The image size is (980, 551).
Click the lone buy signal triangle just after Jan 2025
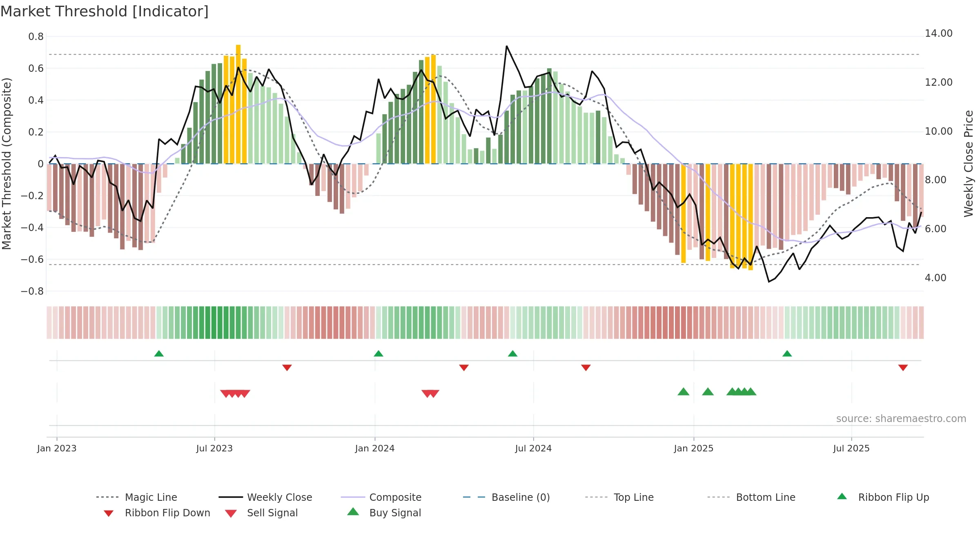(708, 392)
